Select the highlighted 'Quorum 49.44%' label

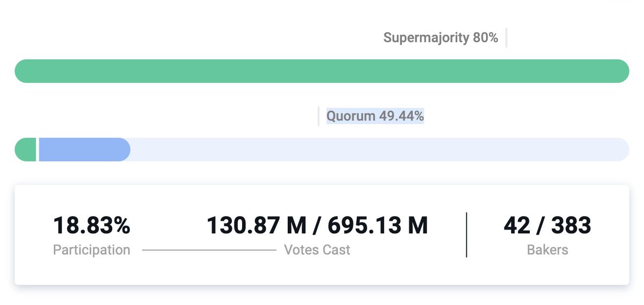pyautogui.click(x=375, y=115)
